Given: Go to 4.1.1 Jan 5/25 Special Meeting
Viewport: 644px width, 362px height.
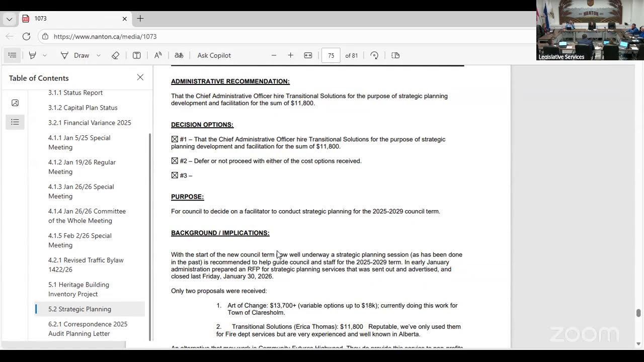Looking at the screenshot, I should tap(79, 142).
